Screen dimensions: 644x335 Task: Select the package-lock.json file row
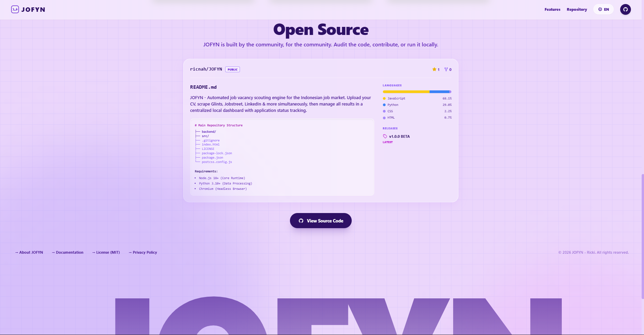click(213, 153)
